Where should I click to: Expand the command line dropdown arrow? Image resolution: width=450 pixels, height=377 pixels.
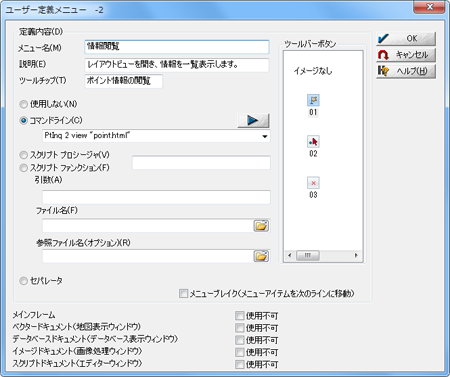click(265, 136)
